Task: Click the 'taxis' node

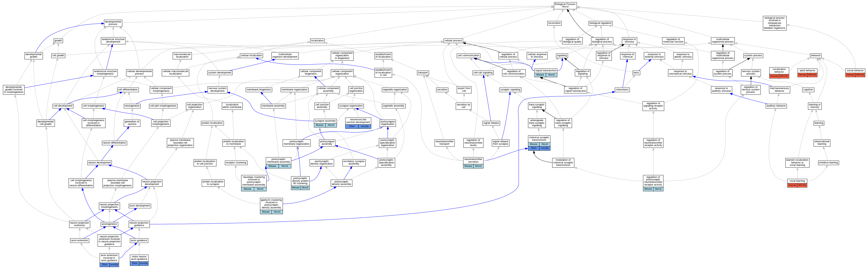Action: pos(636,73)
